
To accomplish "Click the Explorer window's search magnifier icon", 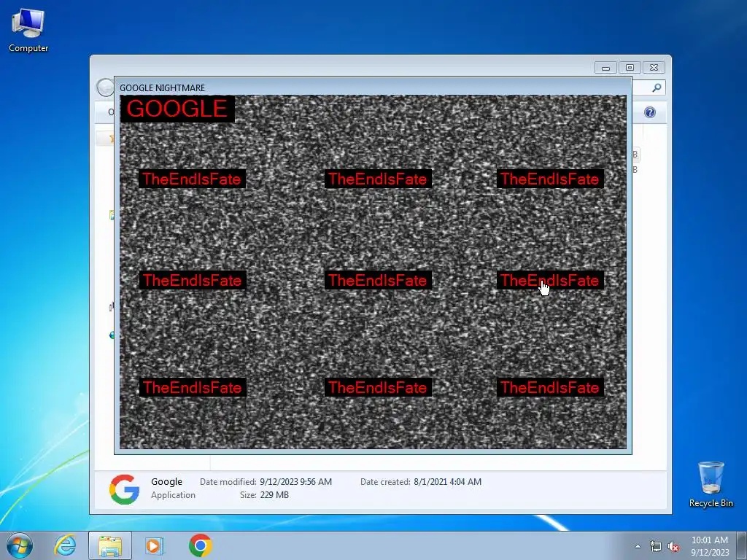I will coord(657,87).
